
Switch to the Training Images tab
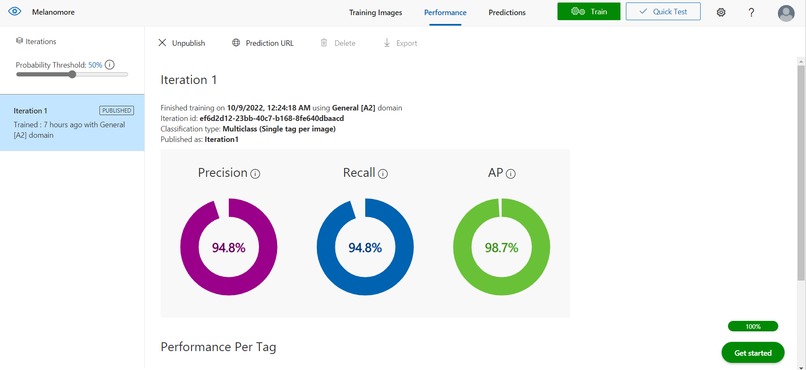(x=376, y=12)
